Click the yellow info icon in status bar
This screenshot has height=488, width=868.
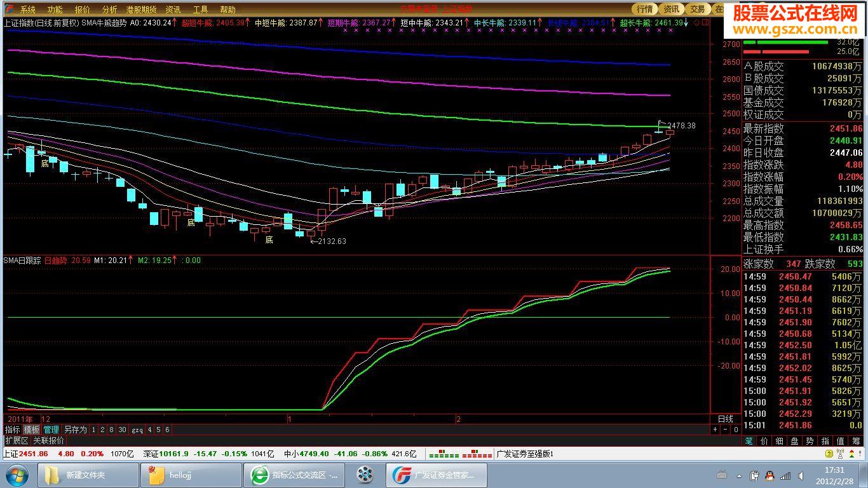tap(829, 454)
